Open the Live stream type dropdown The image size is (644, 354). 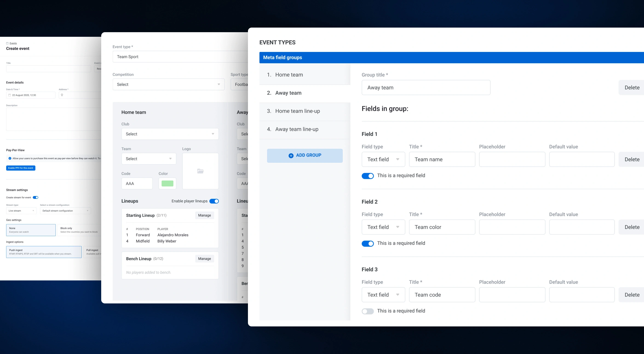pos(21,211)
